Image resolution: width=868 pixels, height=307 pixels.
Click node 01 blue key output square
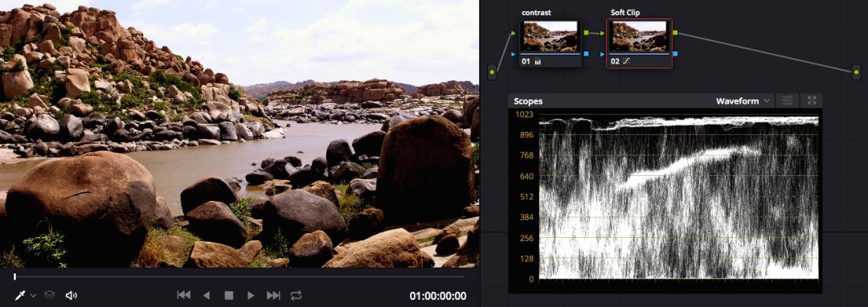[586, 54]
